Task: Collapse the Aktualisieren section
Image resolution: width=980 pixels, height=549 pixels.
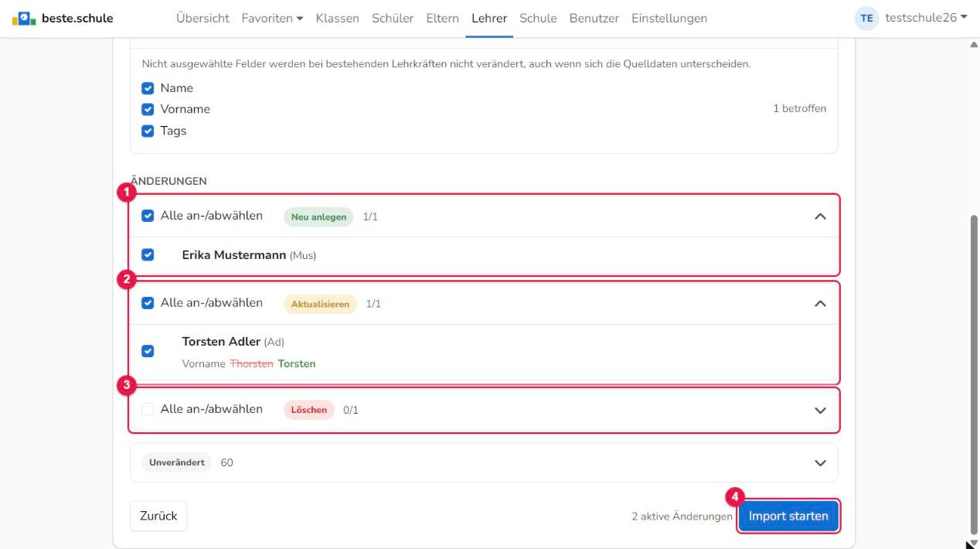Action: (x=821, y=304)
